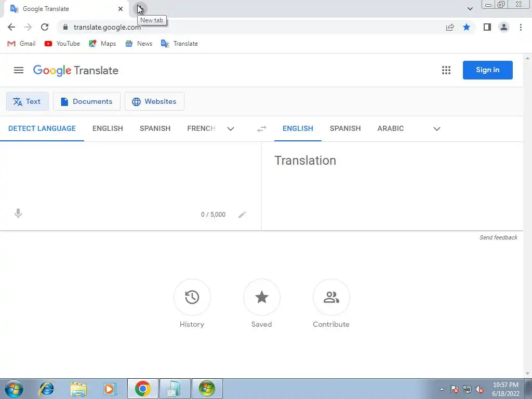Share this page via share icon

tap(450, 27)
